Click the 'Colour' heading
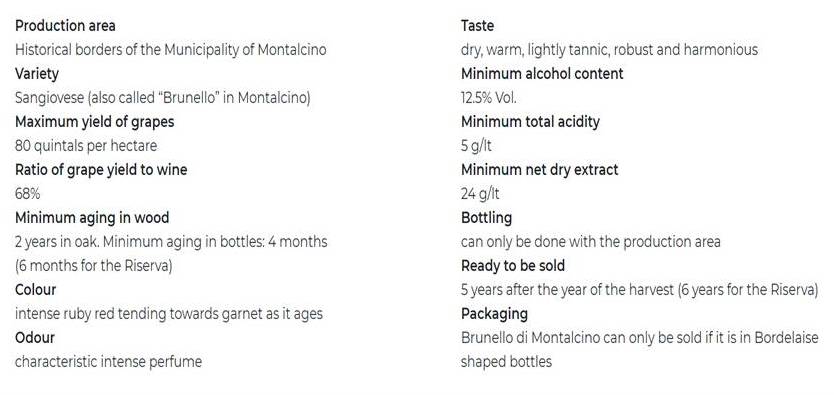 [x=35, y=290]
